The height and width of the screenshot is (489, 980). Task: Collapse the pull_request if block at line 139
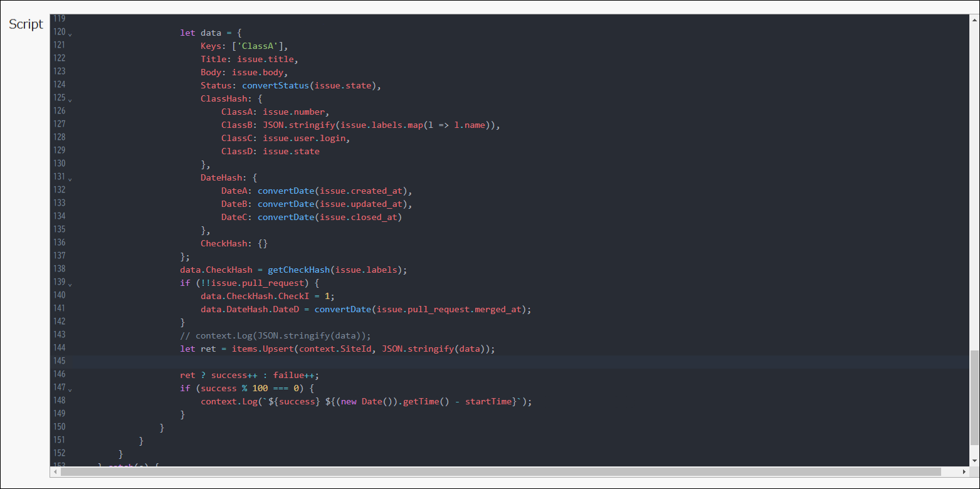tap(70, 284)
